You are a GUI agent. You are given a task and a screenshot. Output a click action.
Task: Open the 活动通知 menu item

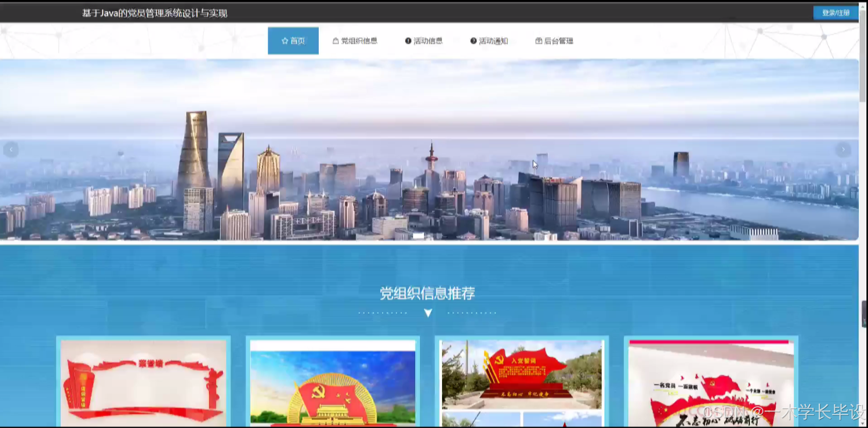[x=489, y=41]
